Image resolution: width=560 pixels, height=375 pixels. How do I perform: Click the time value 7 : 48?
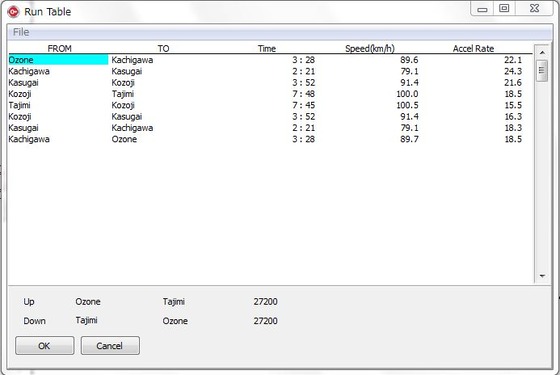(x=304, y=94)
